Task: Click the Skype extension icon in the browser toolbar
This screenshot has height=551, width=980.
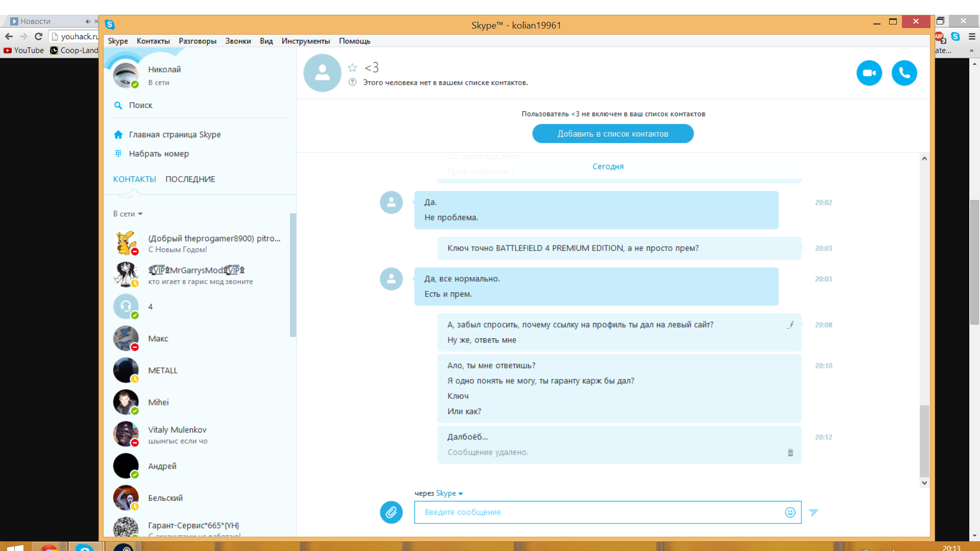Action: pyautogui.click(x=955, y=36)
